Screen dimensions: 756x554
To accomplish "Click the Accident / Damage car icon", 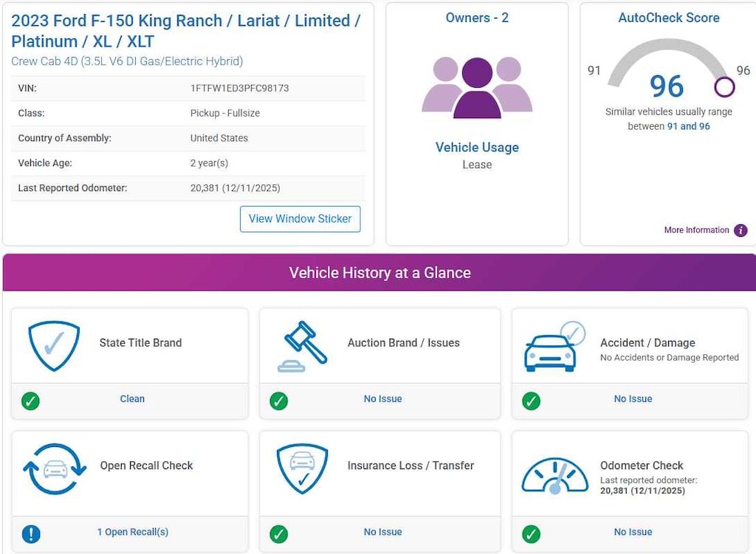I will click(x=553, y=347).
